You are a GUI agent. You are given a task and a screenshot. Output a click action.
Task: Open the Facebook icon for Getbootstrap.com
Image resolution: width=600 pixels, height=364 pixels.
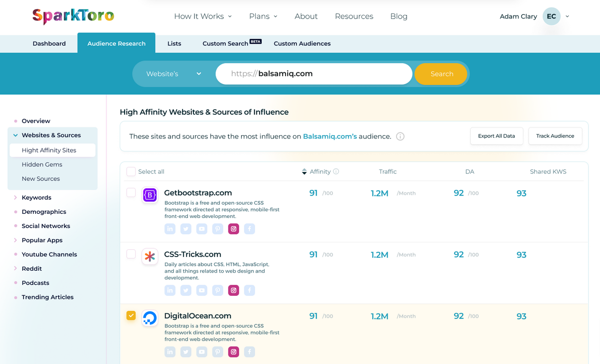point(249,229)
